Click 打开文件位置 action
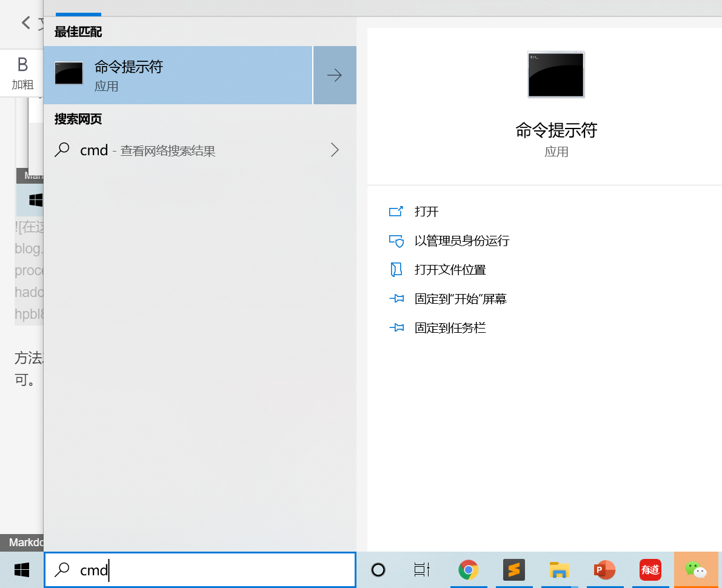This screenshot has width=722, height=588. pos(438,270)
